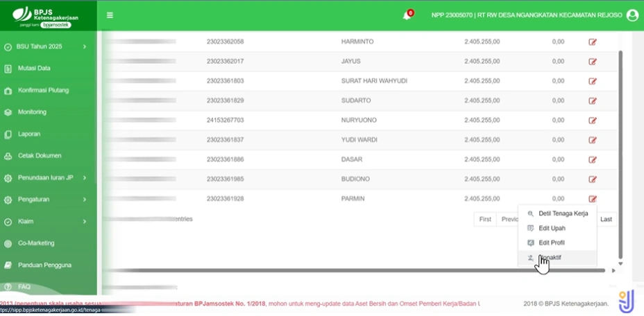
Task: Select Edit Profil menu entry
Action: (552, 243)
